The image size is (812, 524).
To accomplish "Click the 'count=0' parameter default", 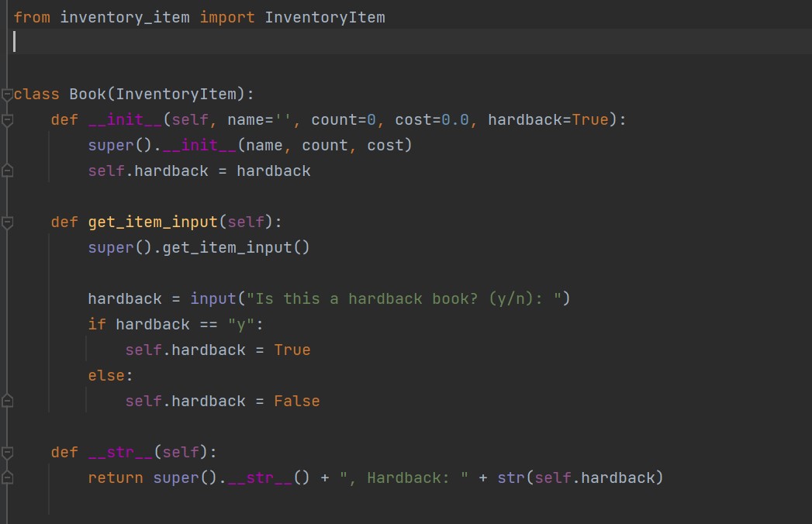I will click(344, 119).
